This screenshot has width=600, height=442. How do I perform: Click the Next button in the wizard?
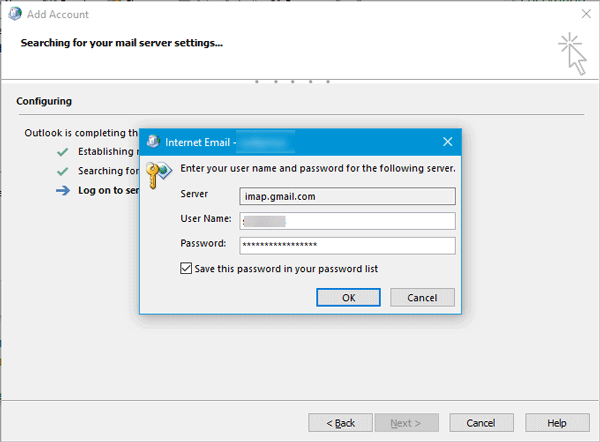412,422
